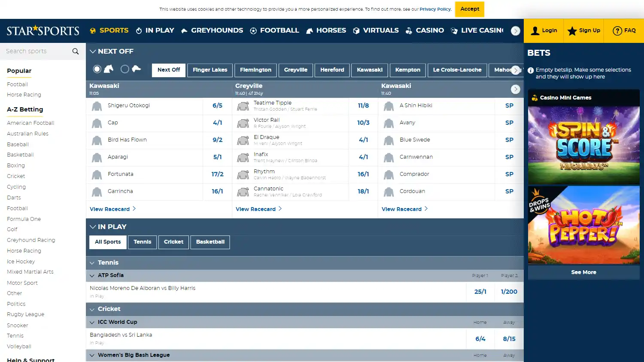Accept the cookie notice
The width and height of the screenshot is (644, 362).
tap(470, 9)
